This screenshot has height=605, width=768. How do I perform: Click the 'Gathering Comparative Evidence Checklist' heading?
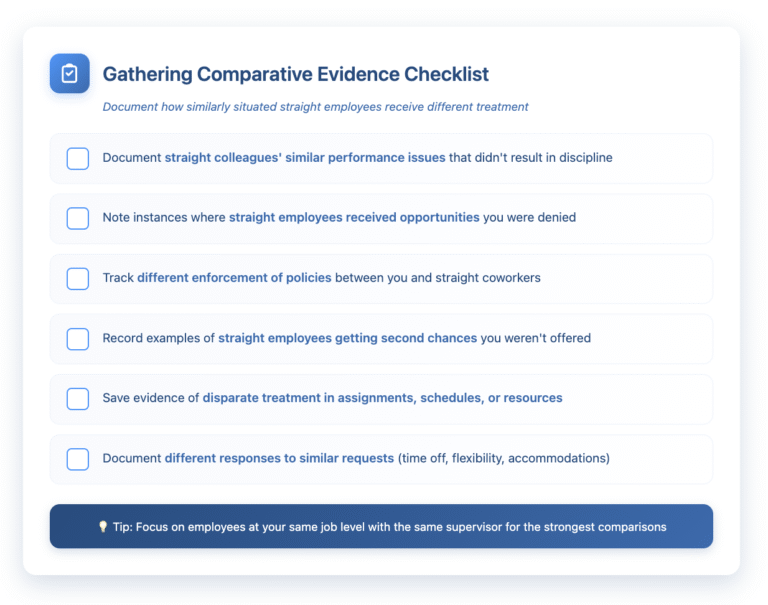pyautogui.click(x=296, y=75)
